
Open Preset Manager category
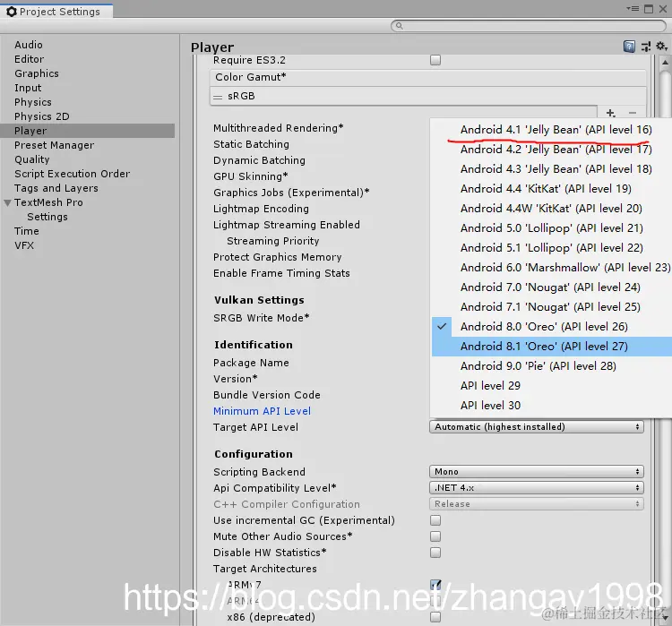(54, 145)
